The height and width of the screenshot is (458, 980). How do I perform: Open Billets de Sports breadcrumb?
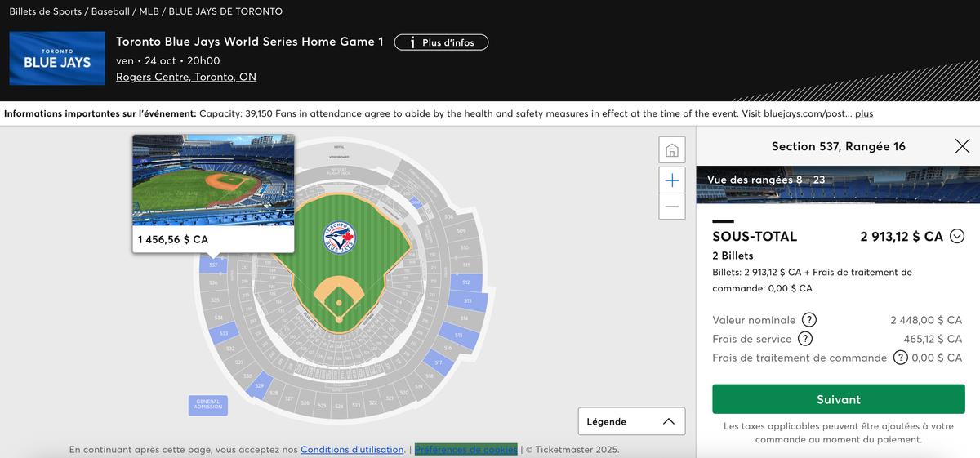pos(45,11)
